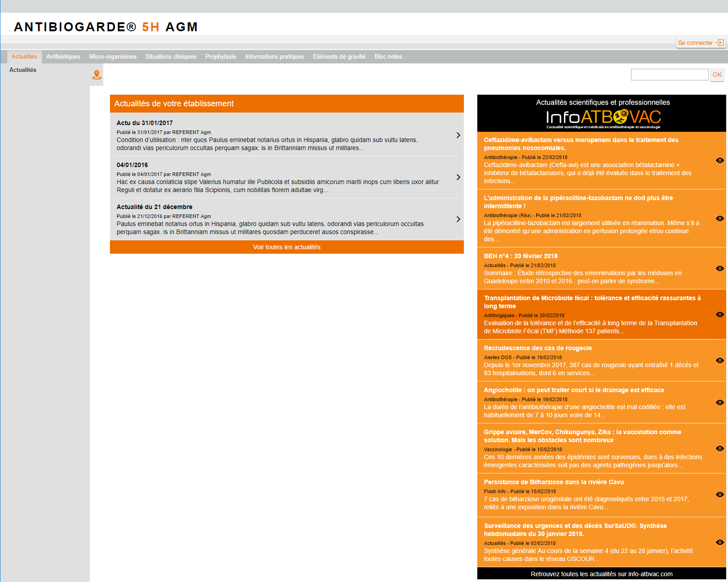Open Persistance de Bilharziose dans la rivière Cavu

(554, 482)
